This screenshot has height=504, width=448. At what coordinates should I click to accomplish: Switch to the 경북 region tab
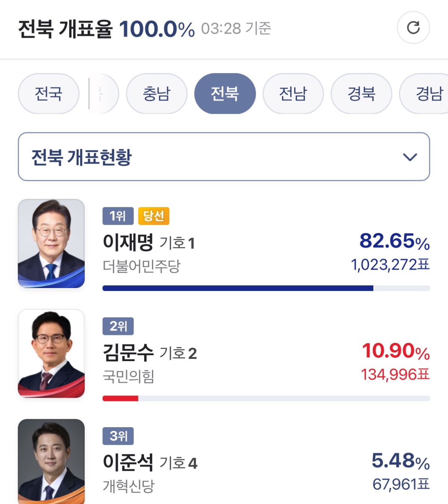361,94
